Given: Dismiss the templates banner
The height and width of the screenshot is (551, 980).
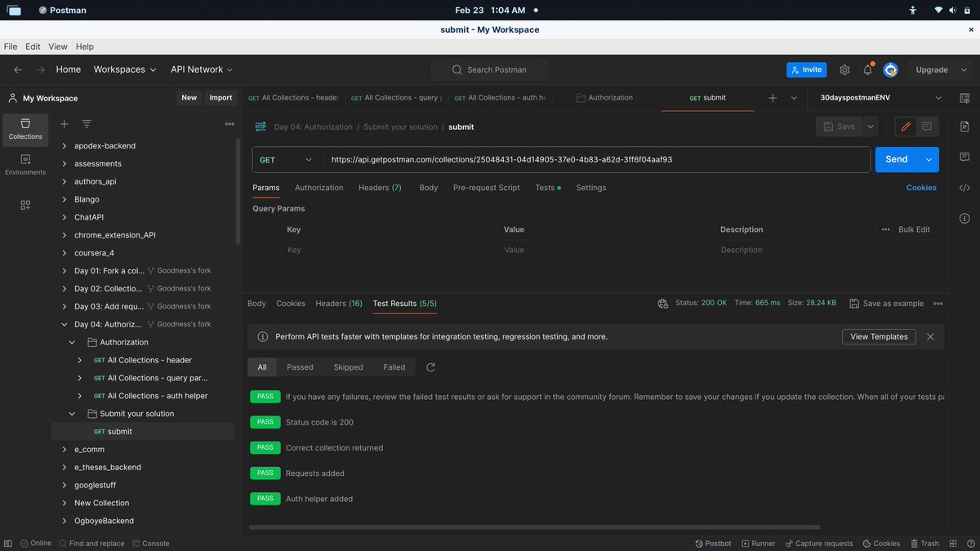Looking at the screenshot, I should [930, 336].
